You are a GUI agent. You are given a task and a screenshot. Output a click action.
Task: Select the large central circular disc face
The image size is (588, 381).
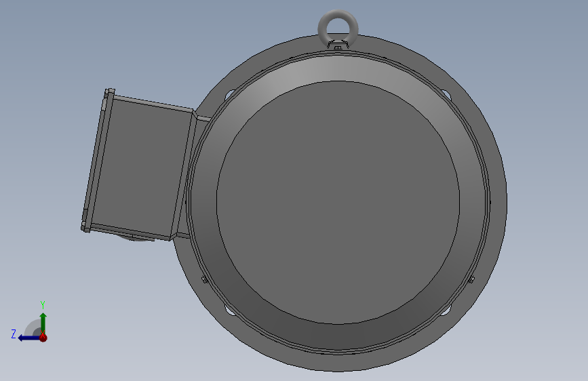click(338, 202)
